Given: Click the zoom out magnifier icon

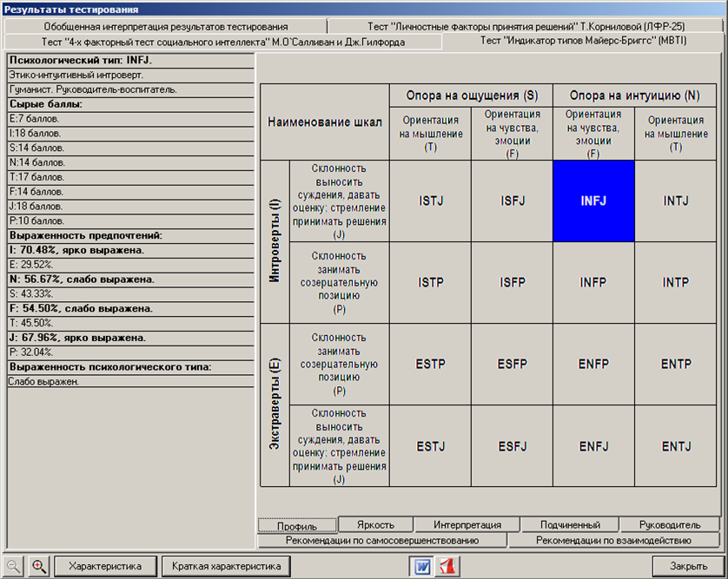Looking at the screenshot, I should [14, 566].
